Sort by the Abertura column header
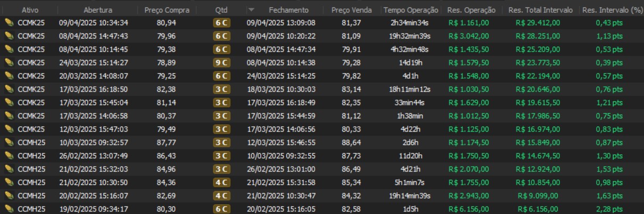Image resolution: width=644 pixels, height=214 pixels. (98, 10)
